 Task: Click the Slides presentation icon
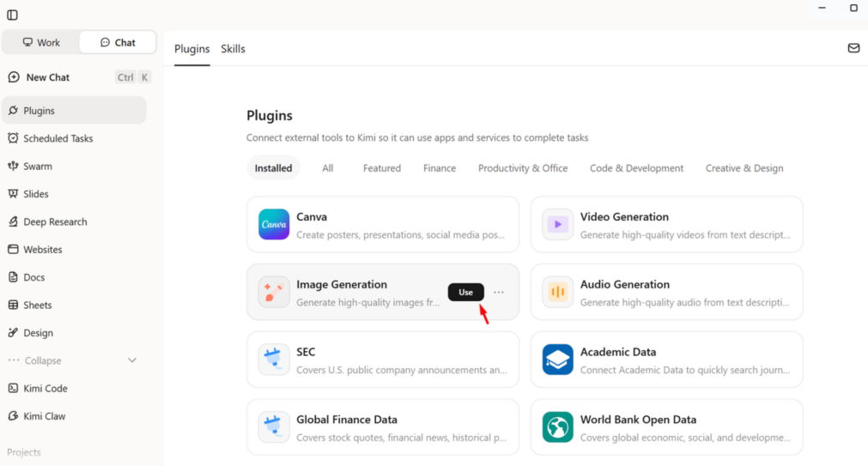13,193
